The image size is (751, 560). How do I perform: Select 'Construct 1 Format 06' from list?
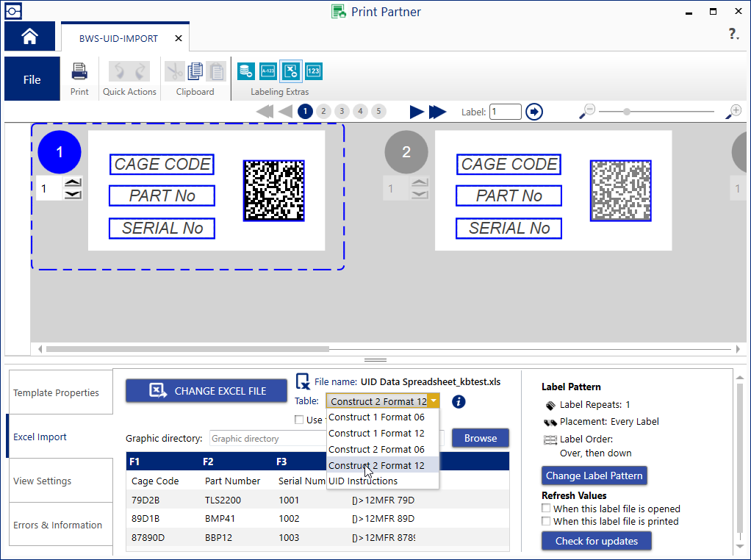click(376, 417)
